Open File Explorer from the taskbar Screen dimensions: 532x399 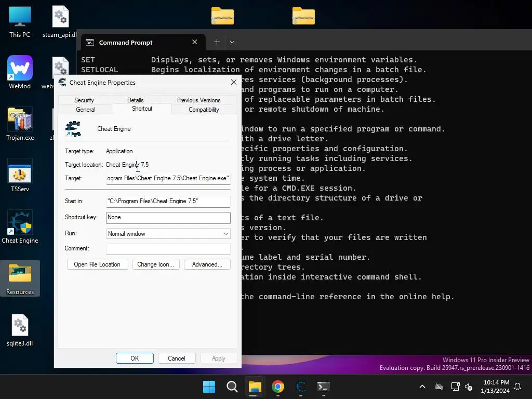point(255,387)
